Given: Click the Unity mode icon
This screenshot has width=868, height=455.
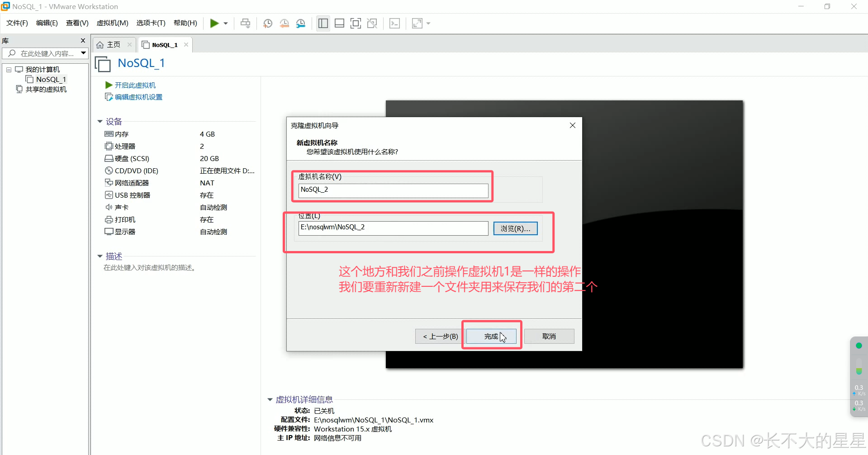Looking at the screenshot, I should click(372, 23).
